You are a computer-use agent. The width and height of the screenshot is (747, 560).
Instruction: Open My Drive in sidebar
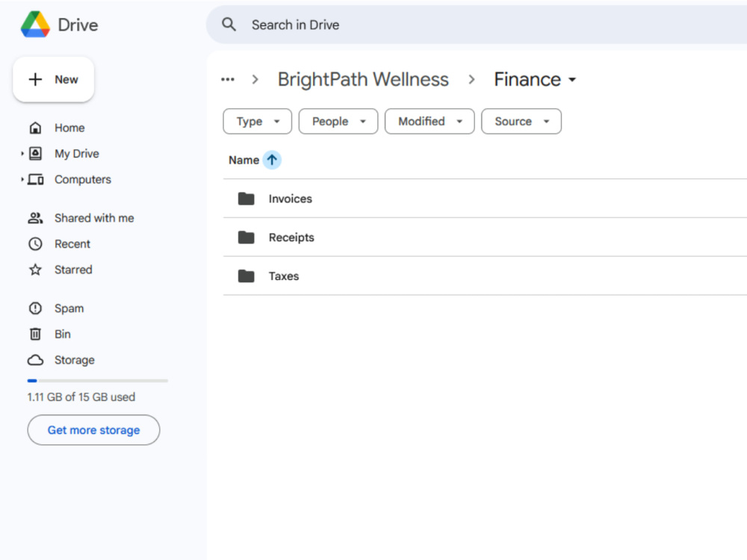(77, 154)
